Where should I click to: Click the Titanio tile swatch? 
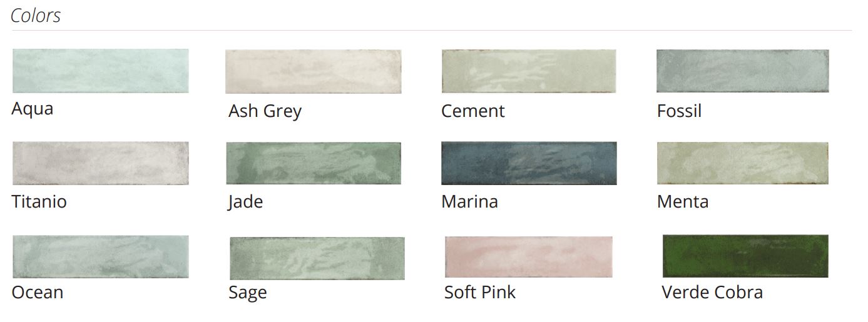click(101, 163)
